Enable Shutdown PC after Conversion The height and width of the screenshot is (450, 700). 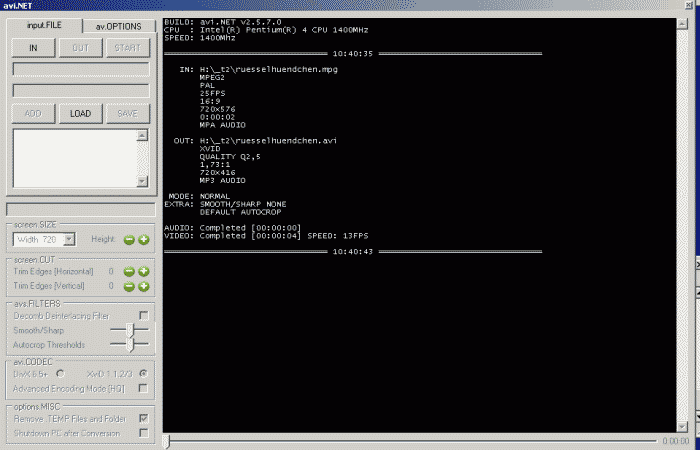pyautogui.click(x=143, y=432)
